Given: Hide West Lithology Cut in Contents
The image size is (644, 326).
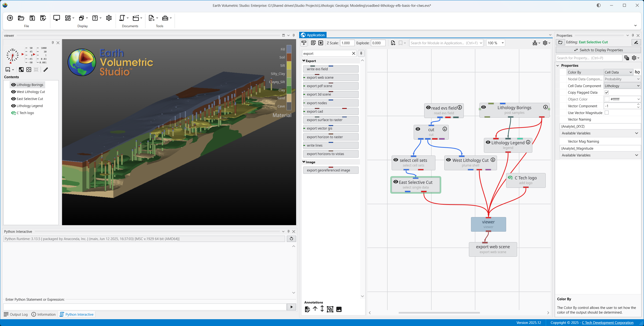Looking at the screenshot, I should click(x=14, y=92).
